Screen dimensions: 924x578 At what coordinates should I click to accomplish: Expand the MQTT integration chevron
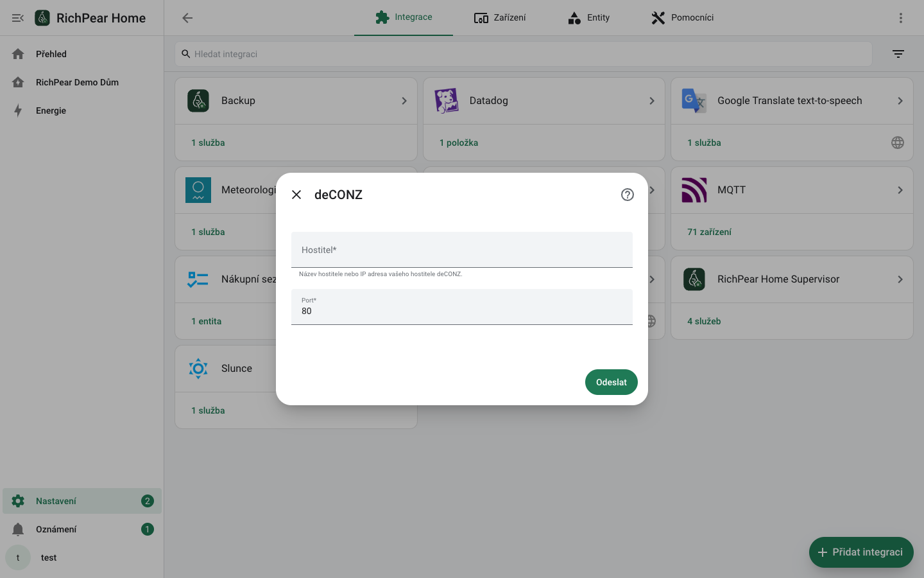point(900,190)
